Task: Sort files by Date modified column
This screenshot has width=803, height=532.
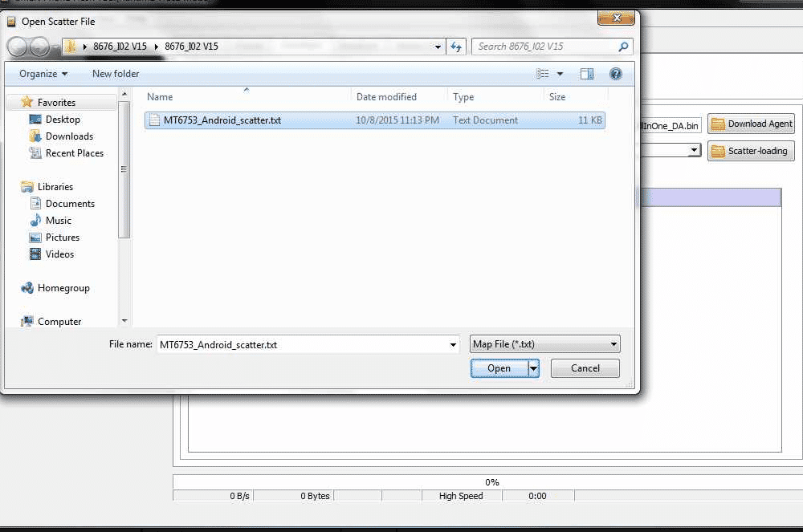Action: pyautogui.click(x=386, y=97)
